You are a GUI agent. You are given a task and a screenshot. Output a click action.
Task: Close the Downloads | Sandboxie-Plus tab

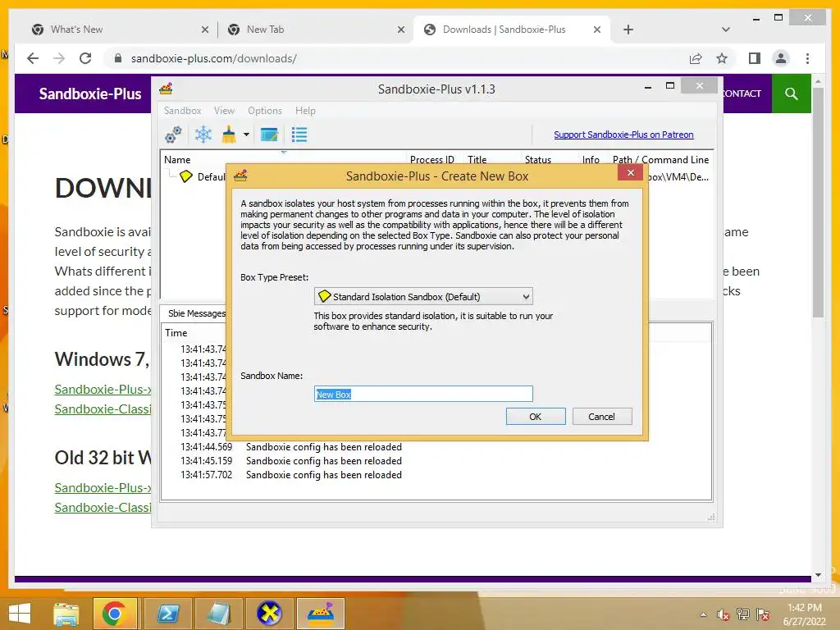click(x=597, y=30)
